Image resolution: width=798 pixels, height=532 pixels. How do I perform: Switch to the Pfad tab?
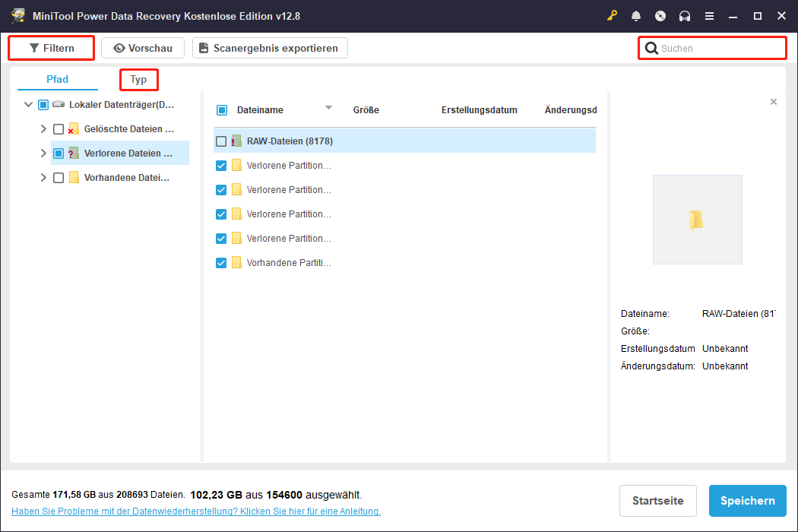(58, 79)
